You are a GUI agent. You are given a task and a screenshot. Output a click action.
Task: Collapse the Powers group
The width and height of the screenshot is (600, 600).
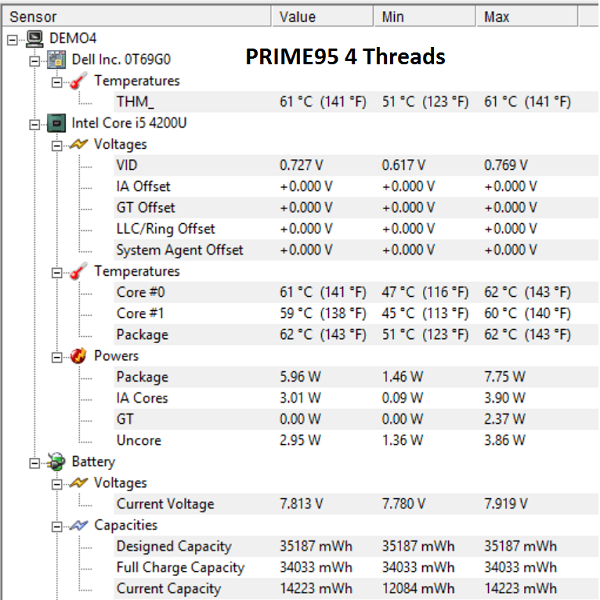pos(57,357)
